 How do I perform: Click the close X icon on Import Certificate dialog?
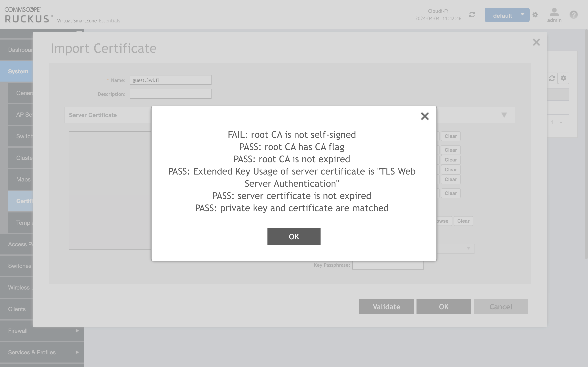click(x=536, y=42)
